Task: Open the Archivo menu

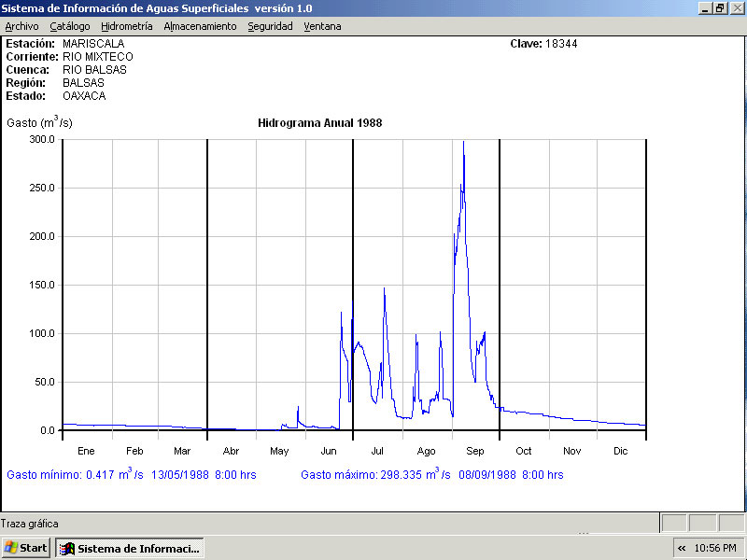Action: coord(22,26)
